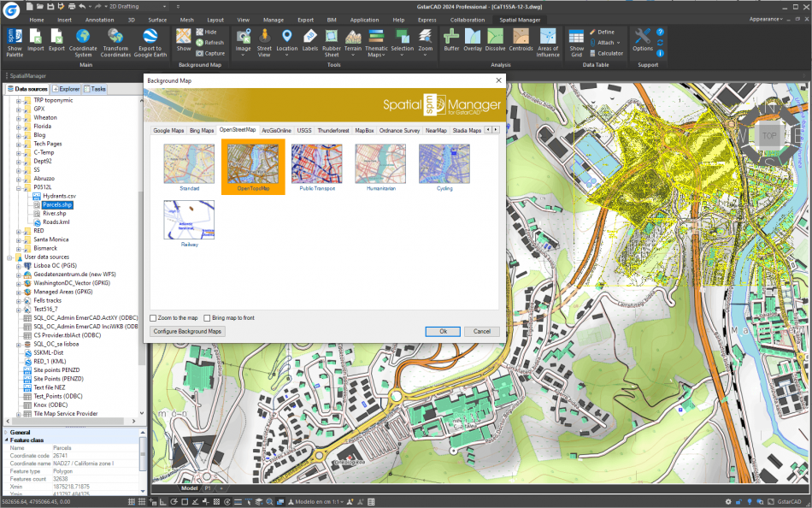
Task: Open the Spatial Manager ribbon menu
Action: 519,19
